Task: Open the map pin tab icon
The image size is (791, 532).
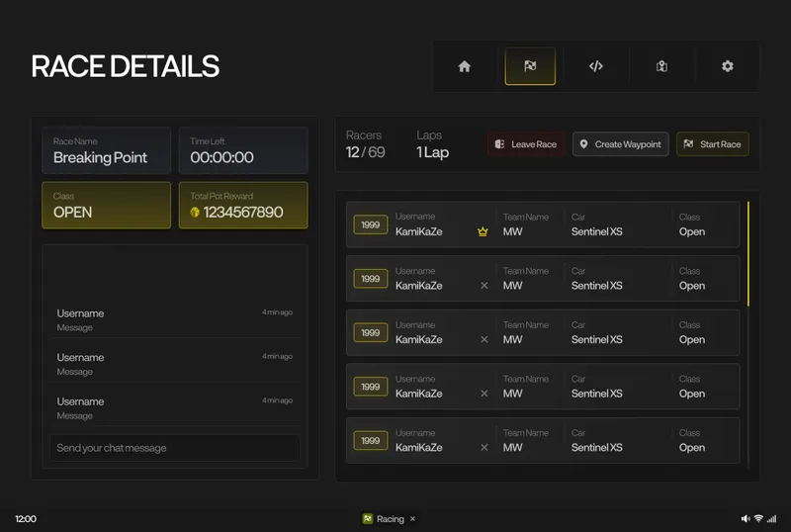Action: 661,66
